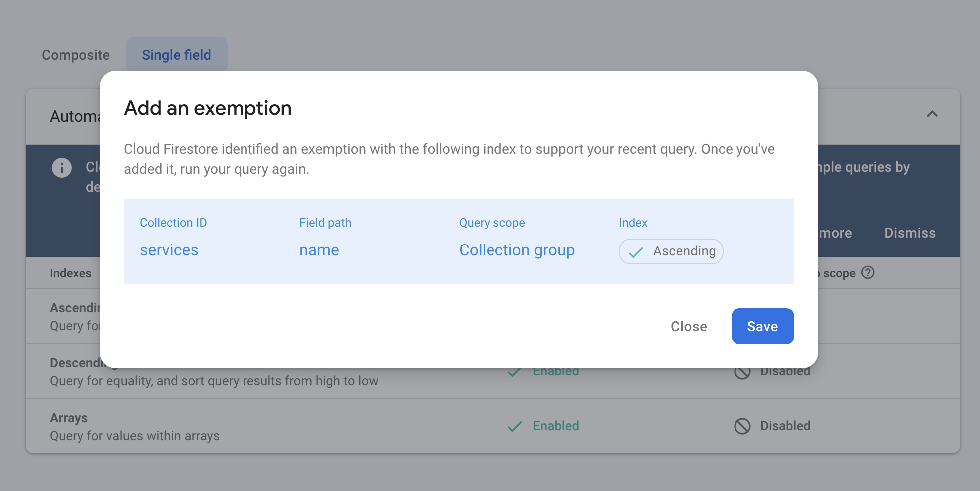This screenshot has height=491, width=980.
Task: Click the check mark inside the Ascending chip
Action: pyautogui.click(x=636, y=252)
